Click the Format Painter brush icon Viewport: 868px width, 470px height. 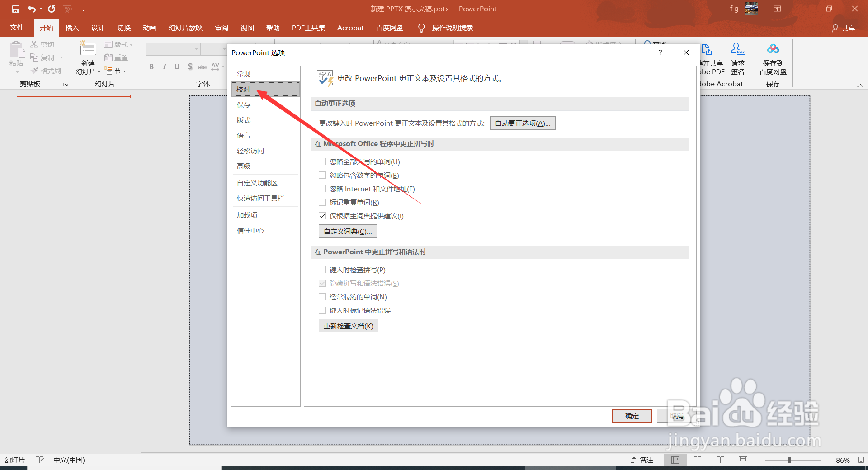[x=34, y=71]
